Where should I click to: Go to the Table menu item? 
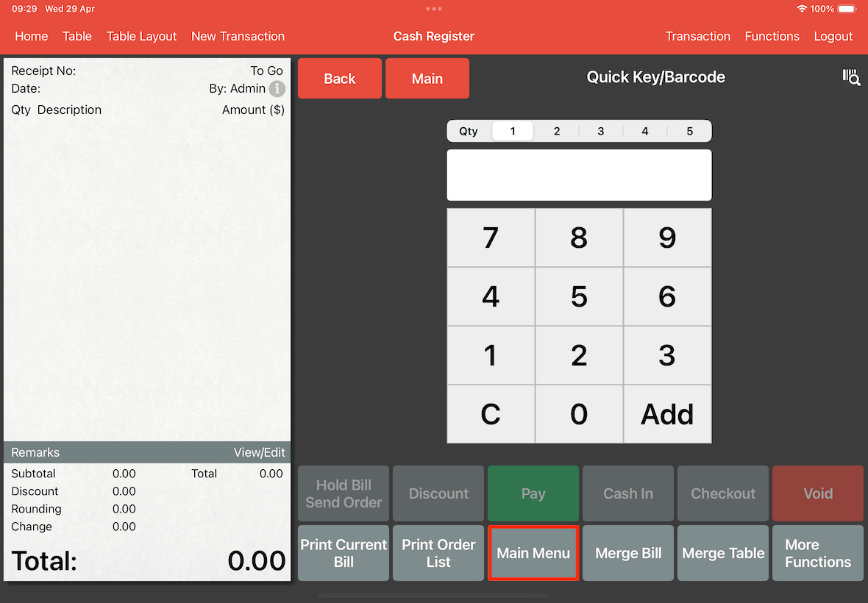tap(77, 37)
